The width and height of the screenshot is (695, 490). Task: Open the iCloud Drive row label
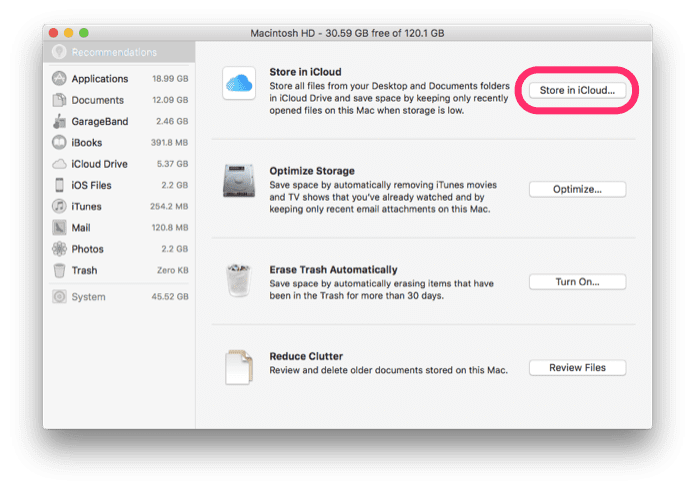[x=99, y=164]
